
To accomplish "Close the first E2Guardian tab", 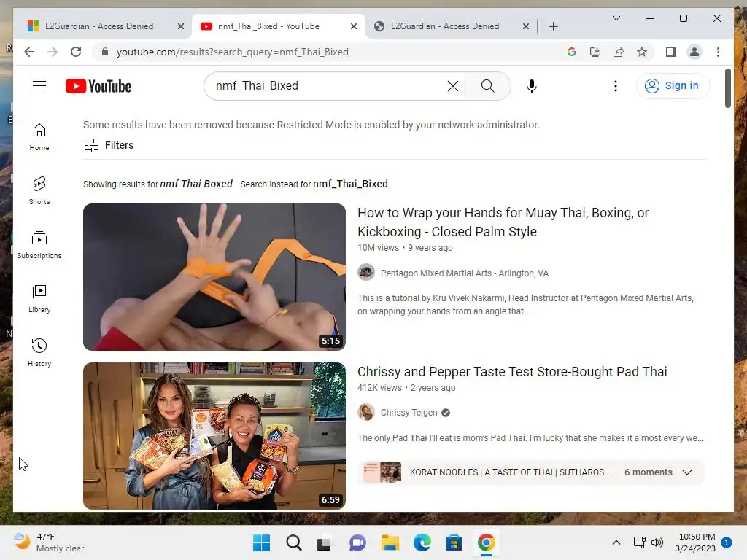I will coord(181,26).
